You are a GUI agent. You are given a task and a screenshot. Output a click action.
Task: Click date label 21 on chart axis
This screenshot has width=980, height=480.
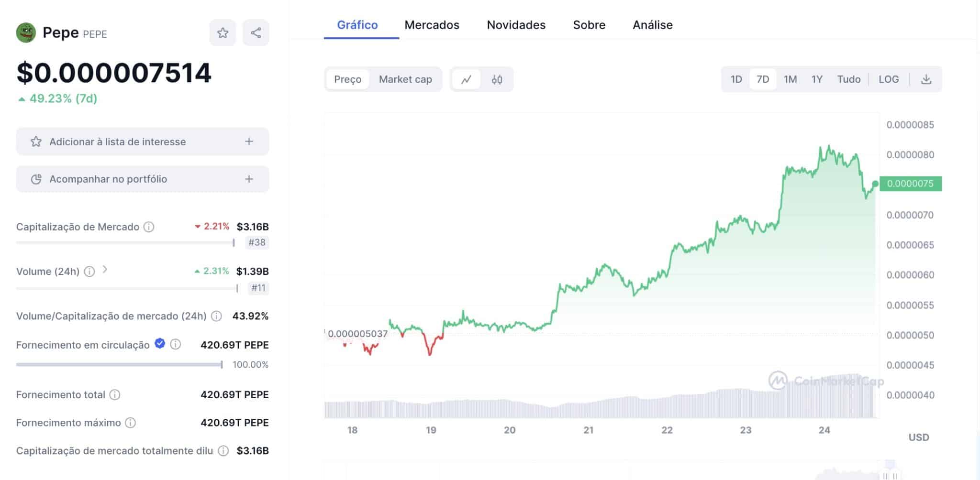pyautogui.click(x=589, y=430)
